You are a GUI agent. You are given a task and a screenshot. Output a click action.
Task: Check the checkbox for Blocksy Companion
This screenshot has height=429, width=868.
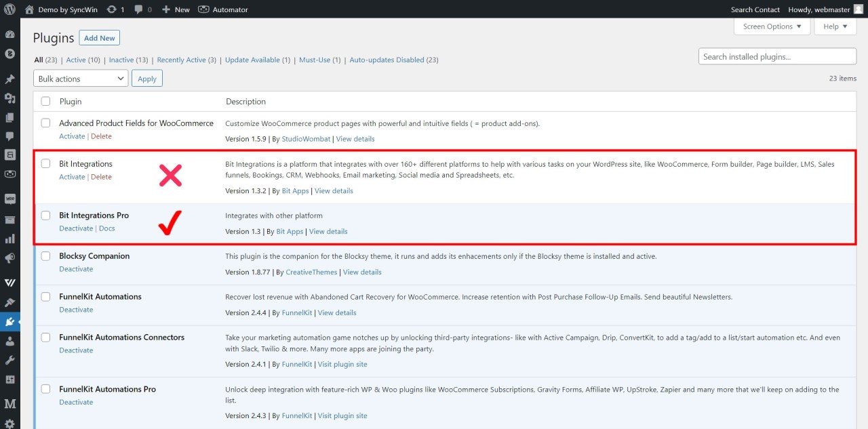pyautogui.click(x=45, y=256)
